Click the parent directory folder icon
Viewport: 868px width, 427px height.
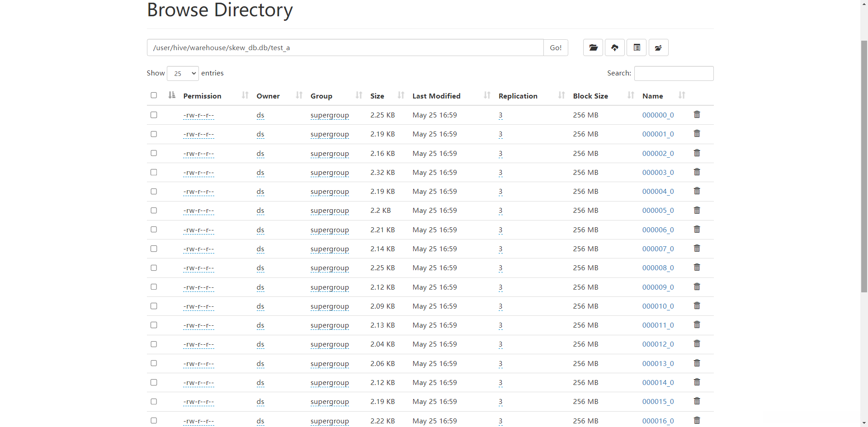click(658, 47)
